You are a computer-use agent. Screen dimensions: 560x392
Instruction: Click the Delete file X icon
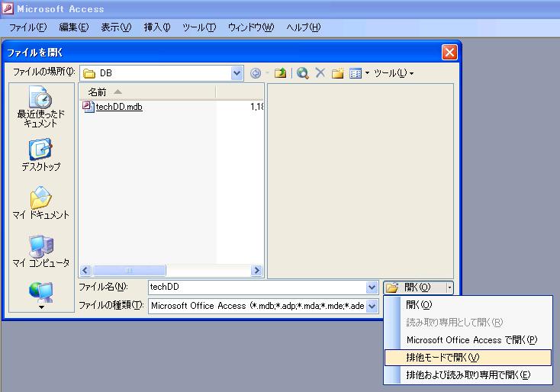(320, 73)
